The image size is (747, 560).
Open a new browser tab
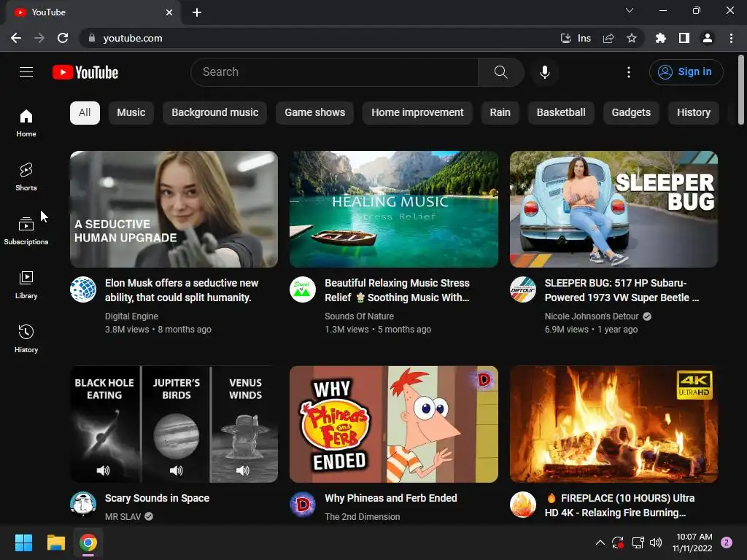[197, 12]
